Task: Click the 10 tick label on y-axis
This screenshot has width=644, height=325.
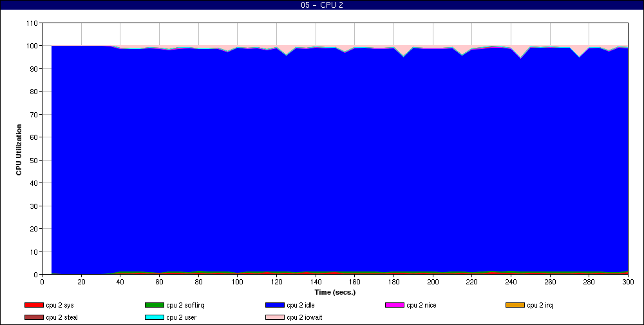Action: tap(34, 251)
